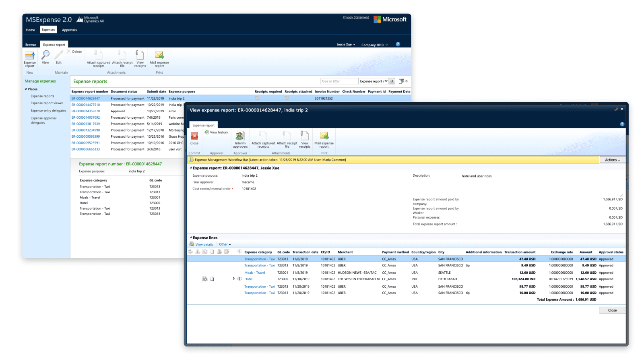Select the View magnifier icon
The image size is (644, 359).
pos(45,55)
